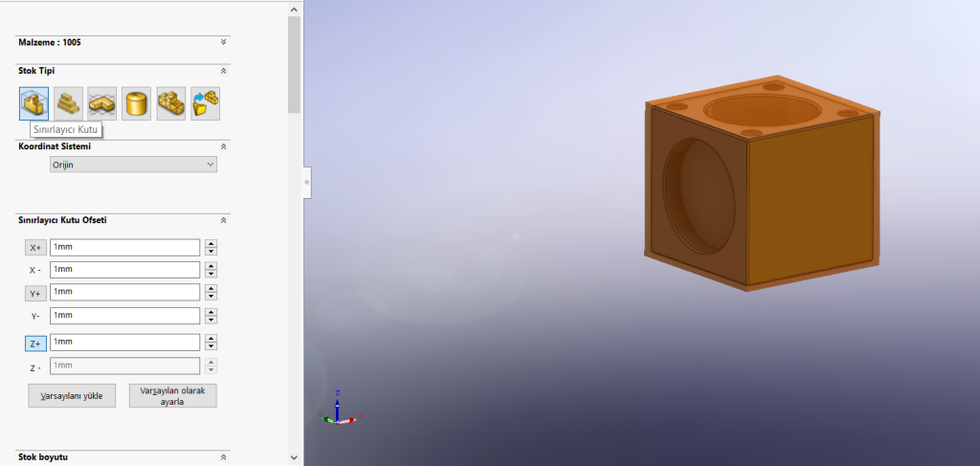Viewport: 980px width, 466px height.
Task: Toggle the Y+ offset button
Action: tap(35, 293)
